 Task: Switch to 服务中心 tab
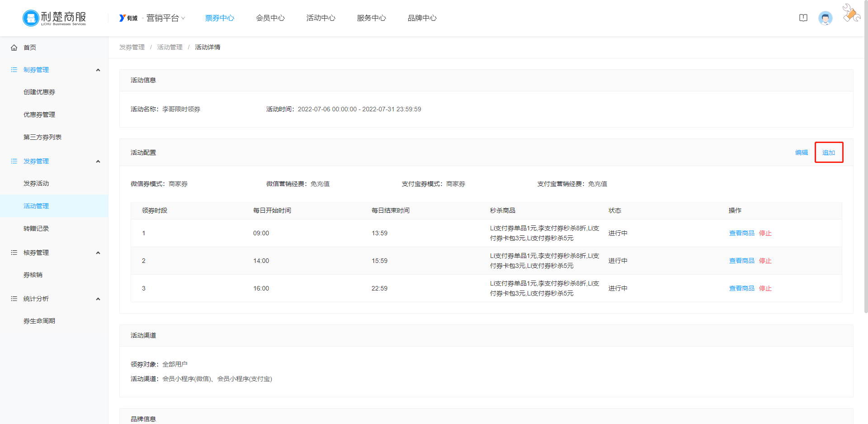tap(372, 18)
